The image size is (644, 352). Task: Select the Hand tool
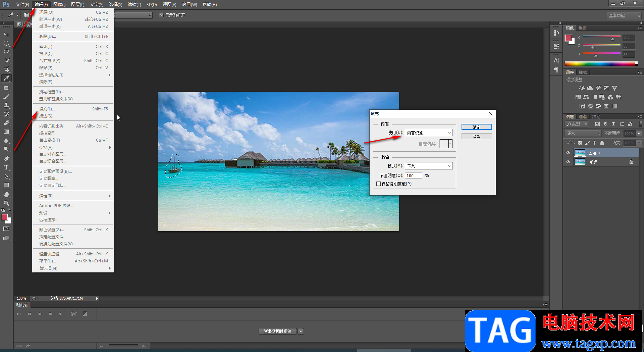click(6, 195)
